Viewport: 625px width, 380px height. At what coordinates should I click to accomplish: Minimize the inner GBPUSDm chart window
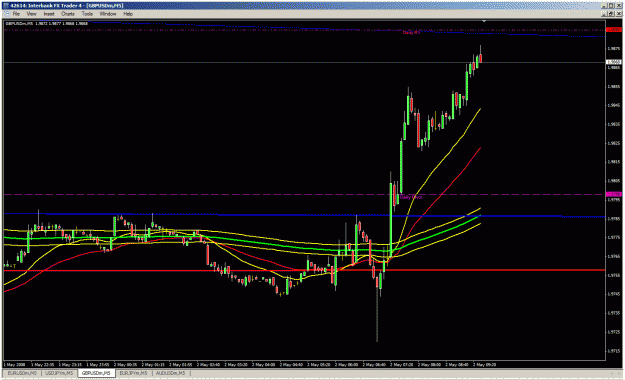tap(605, 14)
